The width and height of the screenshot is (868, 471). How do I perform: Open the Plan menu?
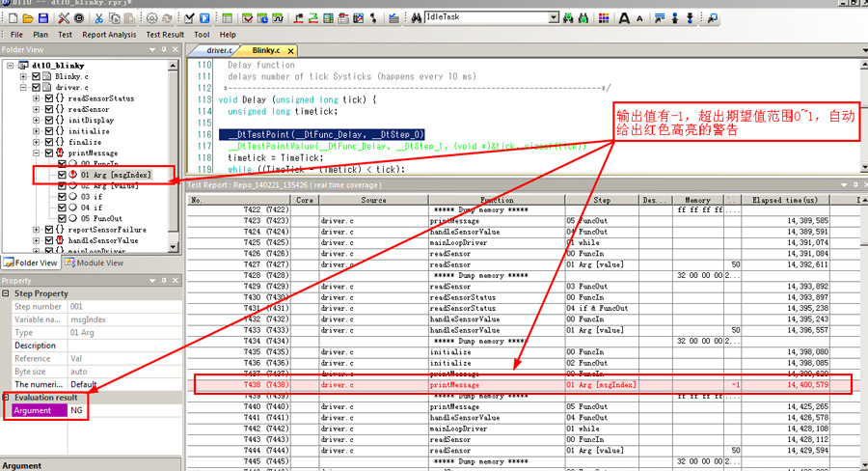coord(41,35)
